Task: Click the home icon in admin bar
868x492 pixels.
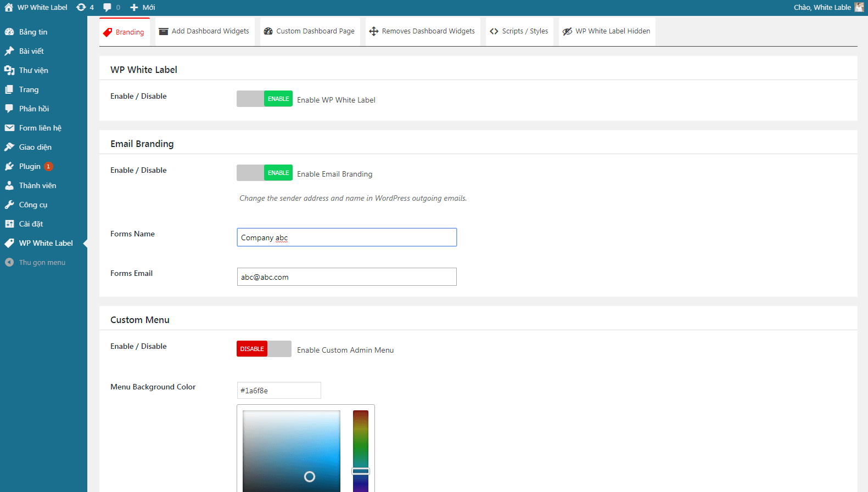Action: point(9,7)
